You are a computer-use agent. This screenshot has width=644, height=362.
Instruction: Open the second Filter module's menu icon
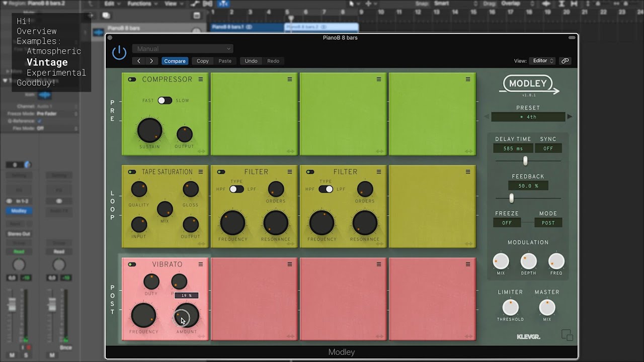(379, 172)
